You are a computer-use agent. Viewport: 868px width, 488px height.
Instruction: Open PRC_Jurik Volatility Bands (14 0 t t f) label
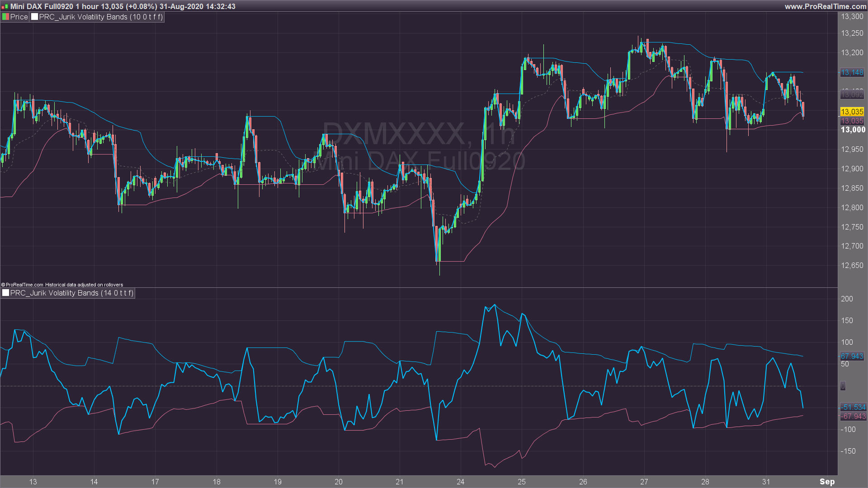[x=71, y=293]
